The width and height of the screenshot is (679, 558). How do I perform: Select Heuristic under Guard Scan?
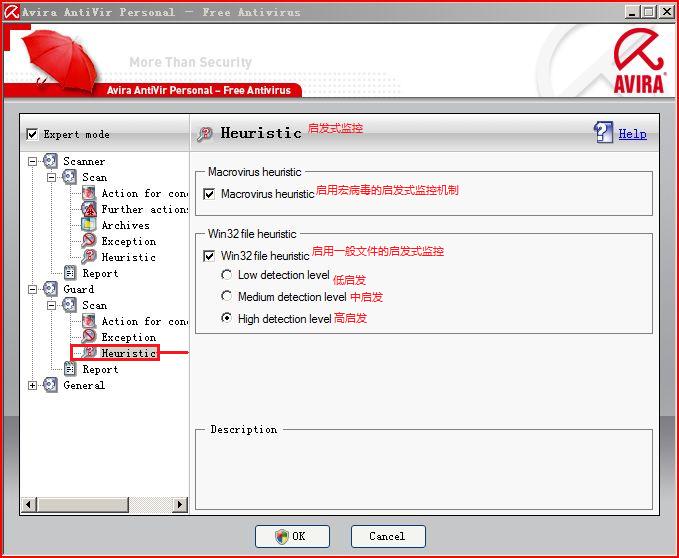click(x=129, y=353)
